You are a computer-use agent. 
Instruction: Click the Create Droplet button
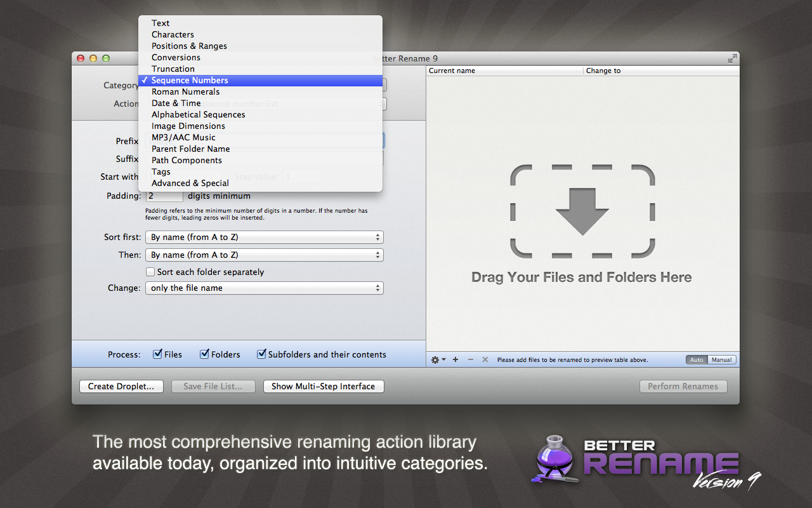[121, 386]
